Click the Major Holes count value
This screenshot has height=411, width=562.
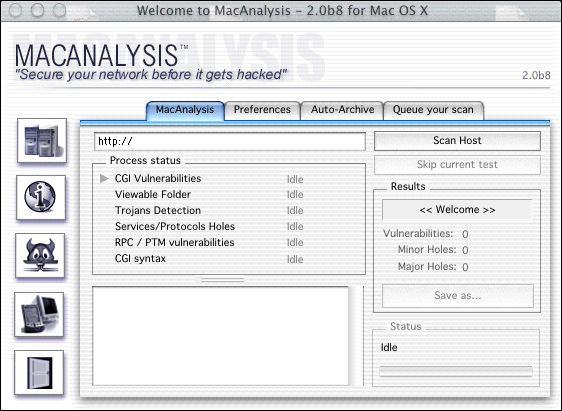pos(465,267)
